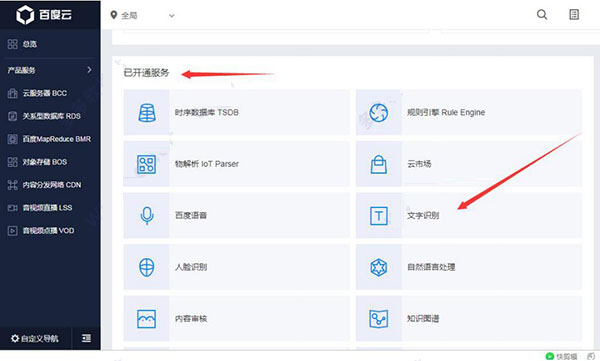Click the gear icon for 自定义导航
The width and height of the screenshot is (600, 361).
(x=15, y=338)
